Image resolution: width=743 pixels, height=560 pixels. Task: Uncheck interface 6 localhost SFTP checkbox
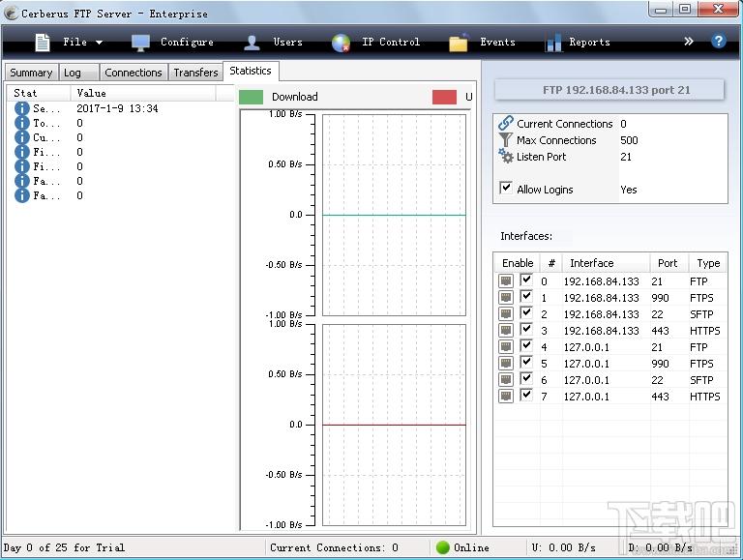click(x=526, y=378)
